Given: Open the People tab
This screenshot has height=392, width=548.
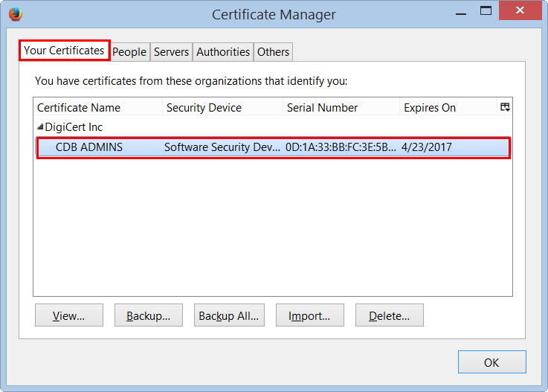Looking at the screenshot, I should click(129, 52).
